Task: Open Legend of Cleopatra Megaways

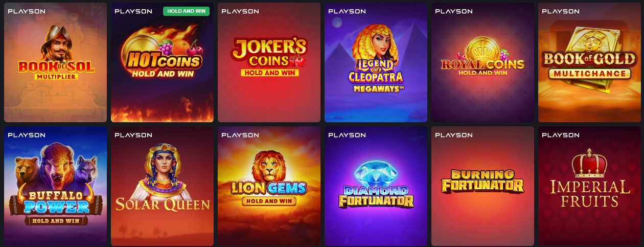Action: [x=376, y=62]
